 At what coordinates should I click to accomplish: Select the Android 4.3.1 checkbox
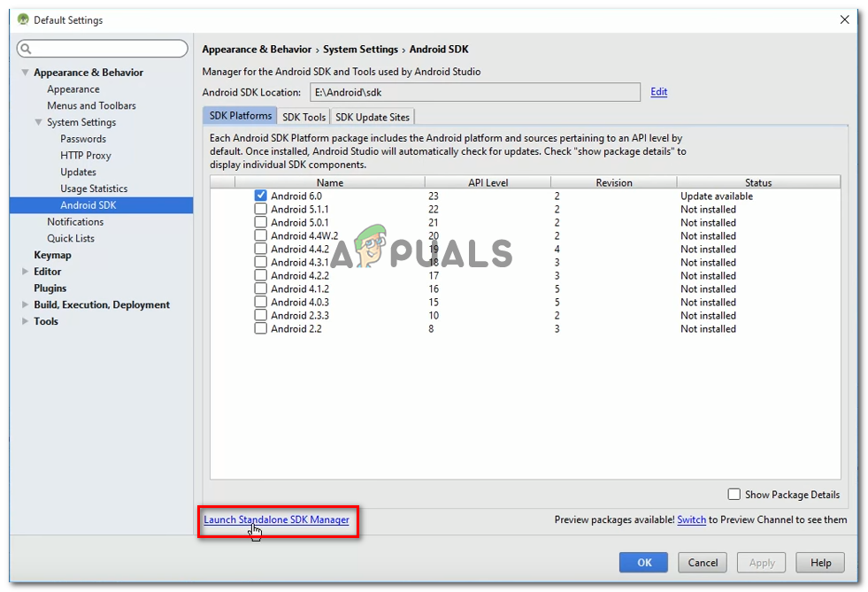click(261, 262)
